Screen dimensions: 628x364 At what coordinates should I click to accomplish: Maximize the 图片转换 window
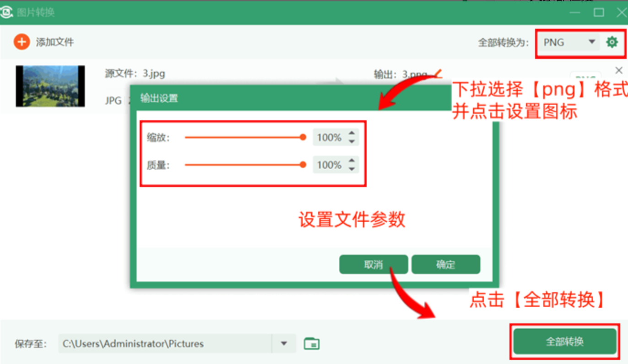(599, 12)
